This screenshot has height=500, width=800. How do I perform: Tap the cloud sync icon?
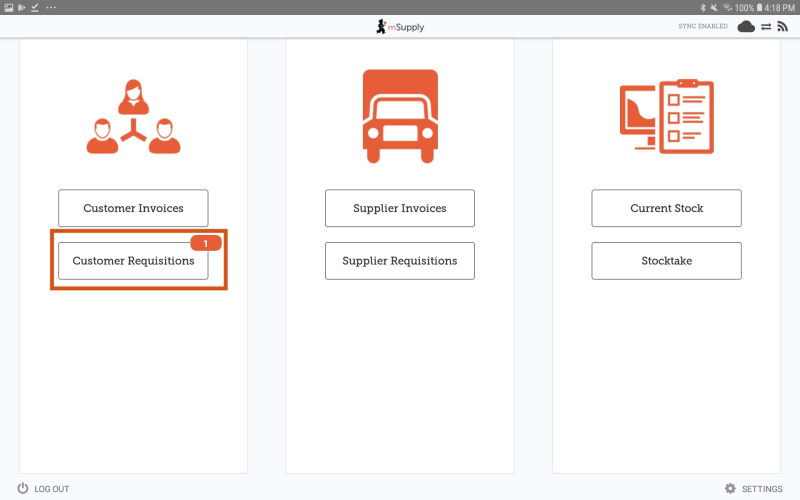tap(746, 27)
